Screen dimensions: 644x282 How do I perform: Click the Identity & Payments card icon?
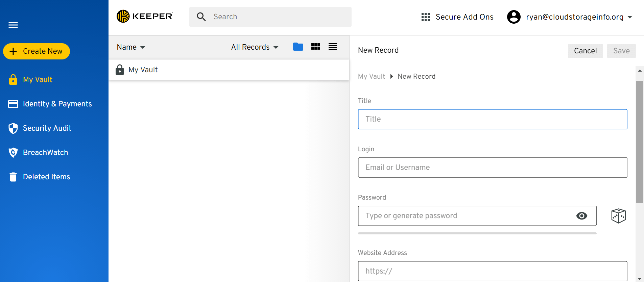point(13,104)
